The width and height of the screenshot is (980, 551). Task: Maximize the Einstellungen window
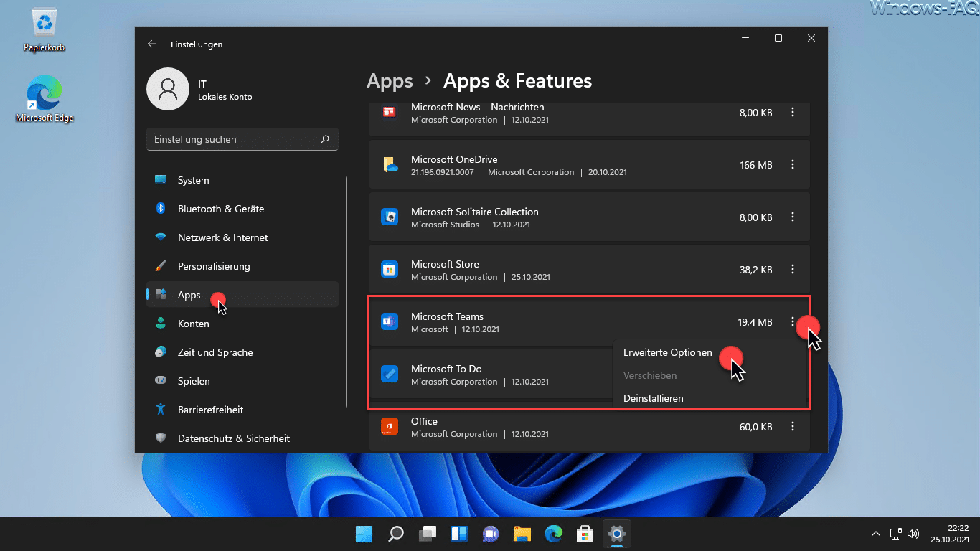(x=778, y=38)
